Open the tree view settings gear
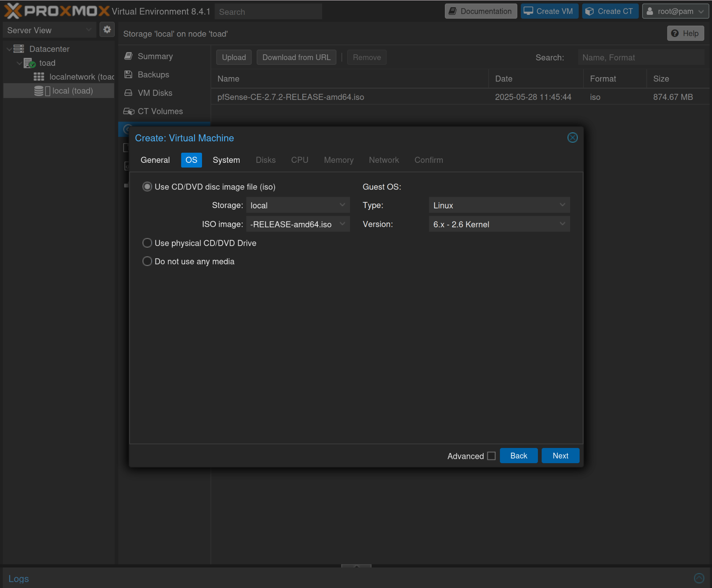 [107, 30]
